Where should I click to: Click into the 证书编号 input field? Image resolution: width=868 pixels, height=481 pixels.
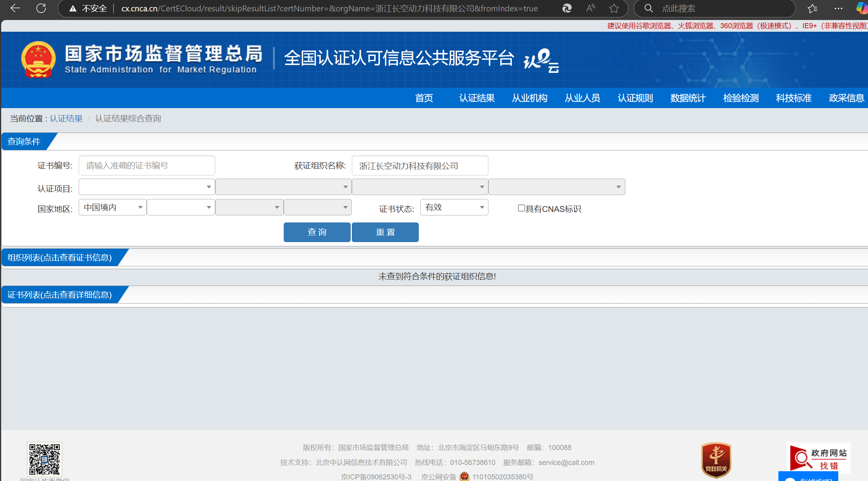pos(147,165)
